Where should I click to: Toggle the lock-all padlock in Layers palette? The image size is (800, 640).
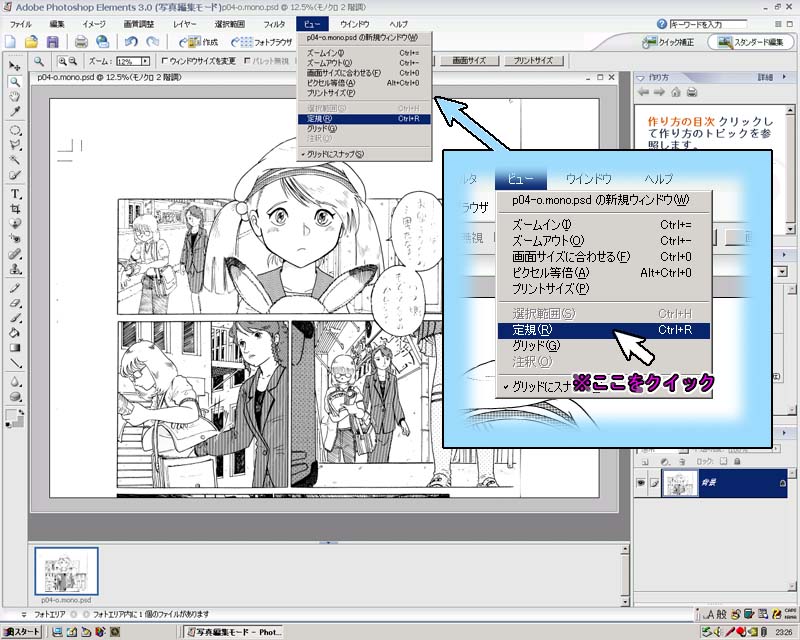click(x=737, y=461)
